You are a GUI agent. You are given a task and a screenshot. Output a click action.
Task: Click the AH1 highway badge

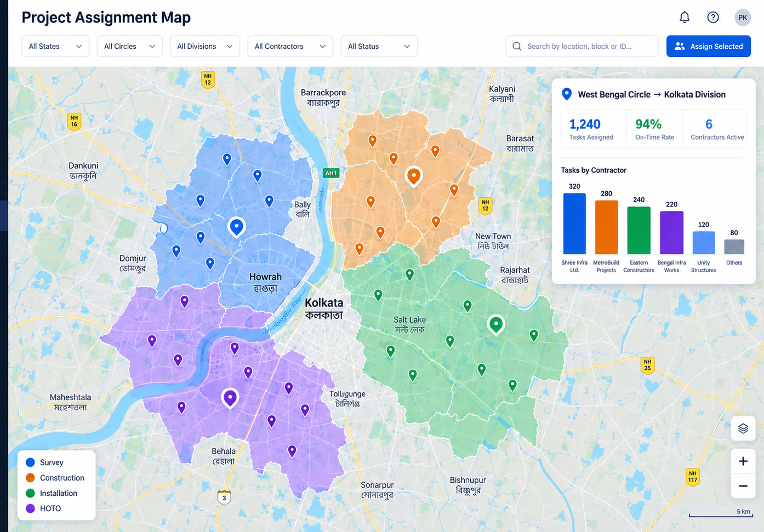tap(331, 173)
